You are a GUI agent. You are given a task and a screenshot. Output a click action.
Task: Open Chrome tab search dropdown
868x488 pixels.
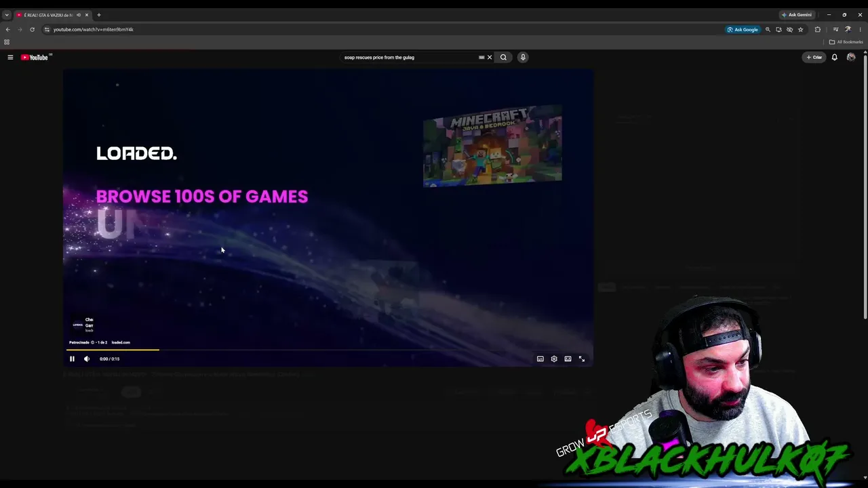tap(7, 15)
